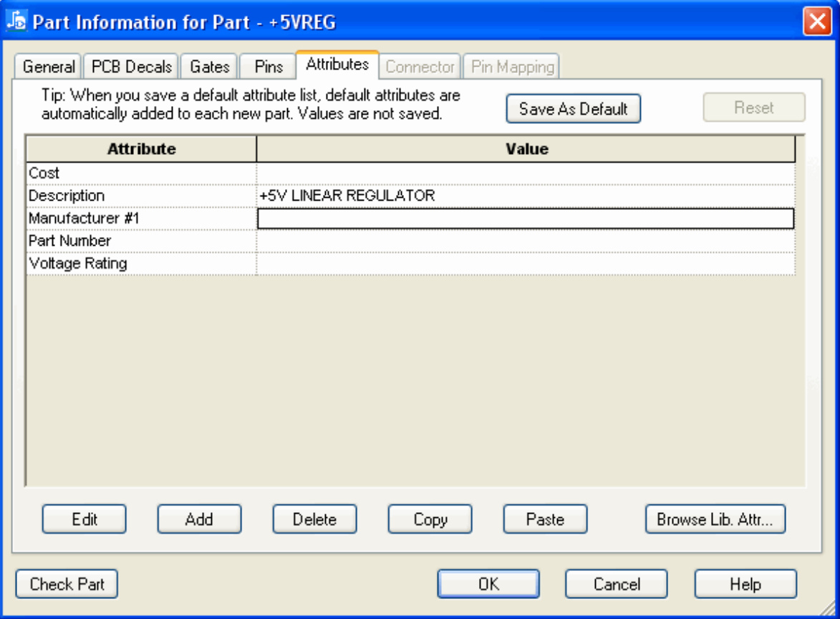
Task: Delete the selected attribute
Action: tap(314, 519)
